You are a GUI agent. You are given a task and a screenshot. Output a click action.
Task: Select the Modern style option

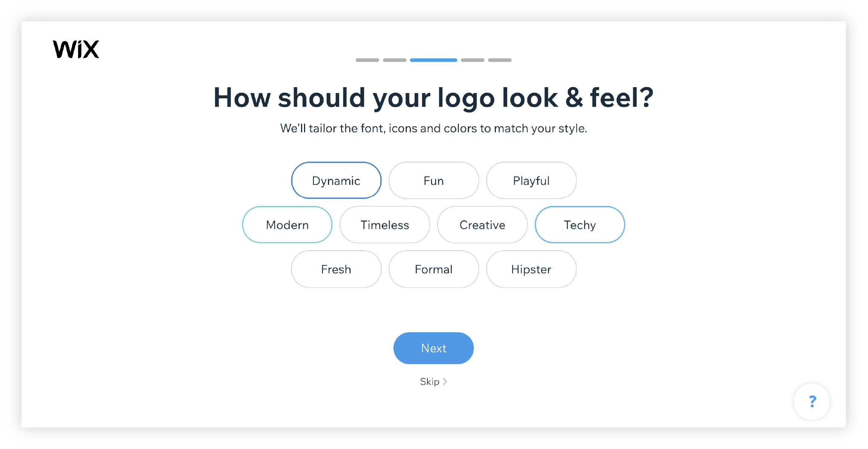coord(287,224)
